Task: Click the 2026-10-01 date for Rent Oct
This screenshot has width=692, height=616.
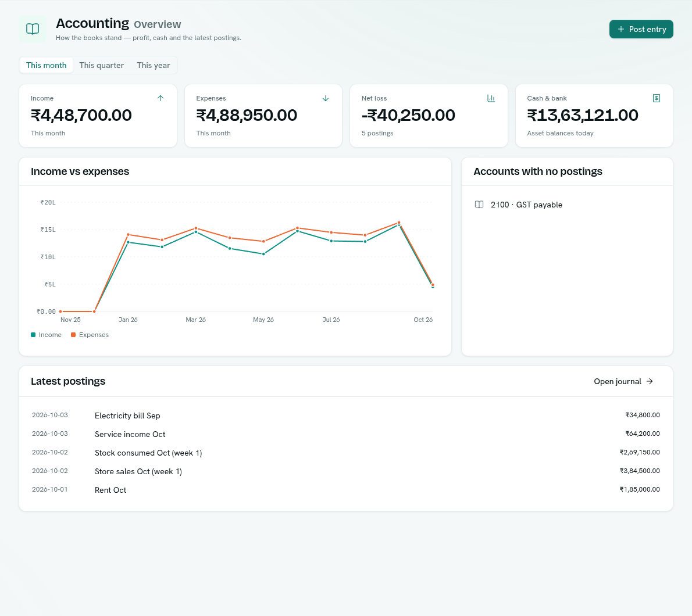Action: 50,489
